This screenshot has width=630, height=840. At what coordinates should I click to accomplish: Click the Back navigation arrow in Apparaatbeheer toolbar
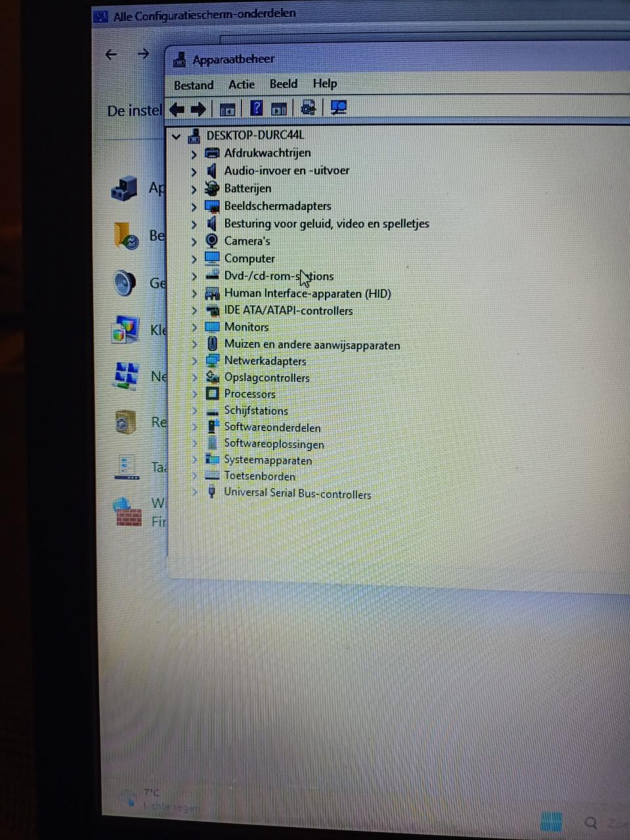coord(176,109)
